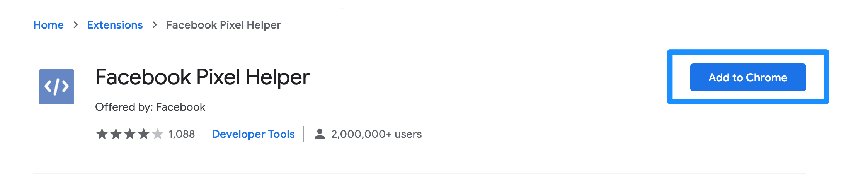Click the chevron after Home breadcrumb
This screenshot has height=185, width=868.
[76, 25]
